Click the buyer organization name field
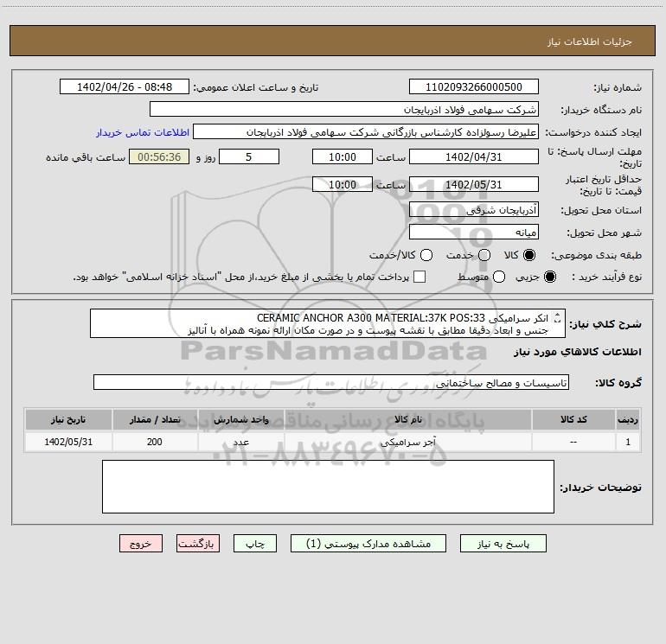The width and height of the screenshot is (666, 644). coord(344,110)
